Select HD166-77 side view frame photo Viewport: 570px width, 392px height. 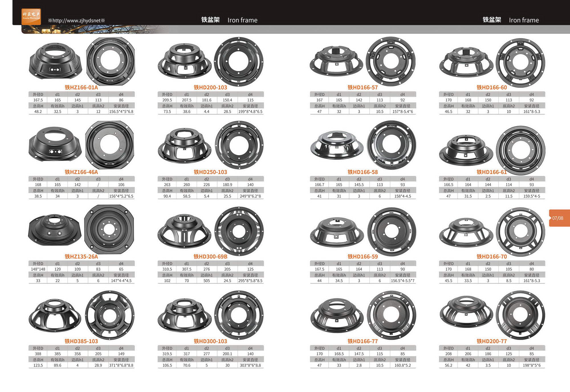[x=337, y=316]
